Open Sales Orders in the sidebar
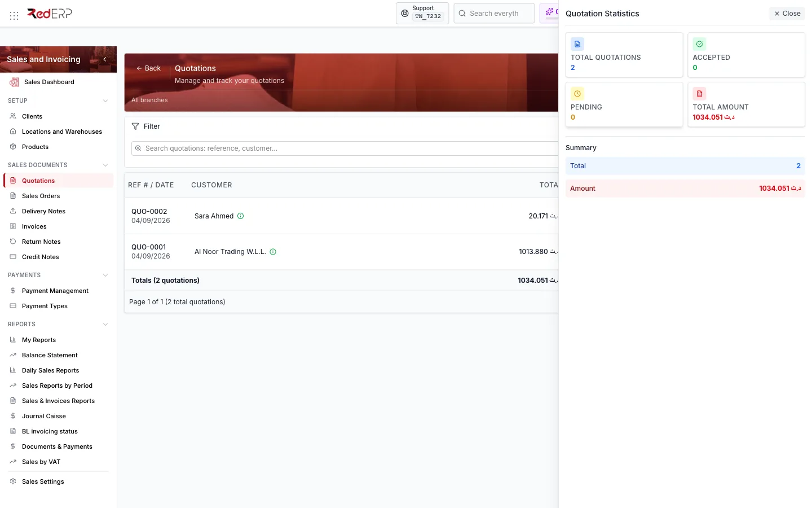 pos(59,196)
